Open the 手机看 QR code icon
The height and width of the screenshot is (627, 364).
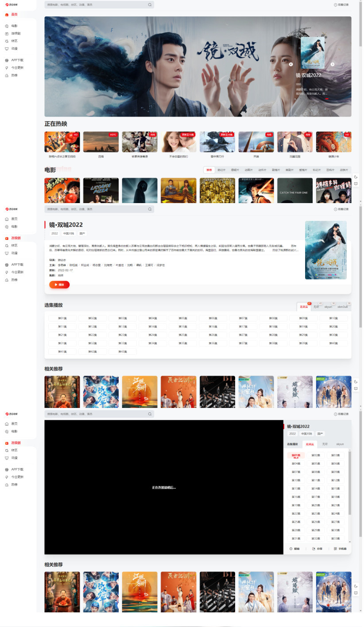pos(336,549)
